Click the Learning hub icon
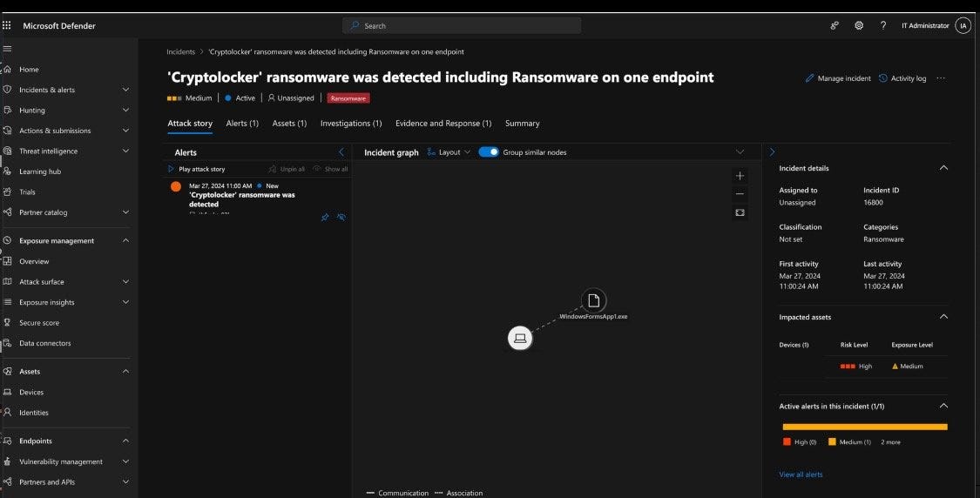The image size is (980, 498). point(8,172)
